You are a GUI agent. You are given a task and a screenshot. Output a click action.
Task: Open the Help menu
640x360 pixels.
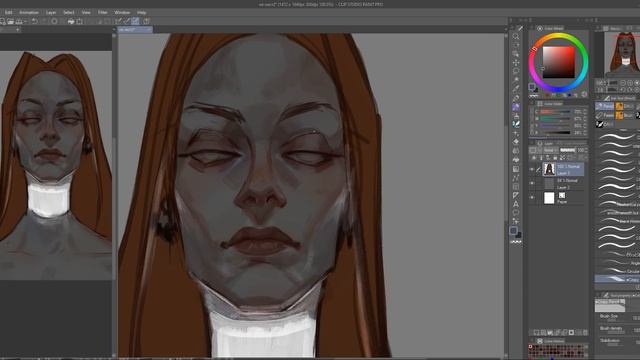[142, 13]
